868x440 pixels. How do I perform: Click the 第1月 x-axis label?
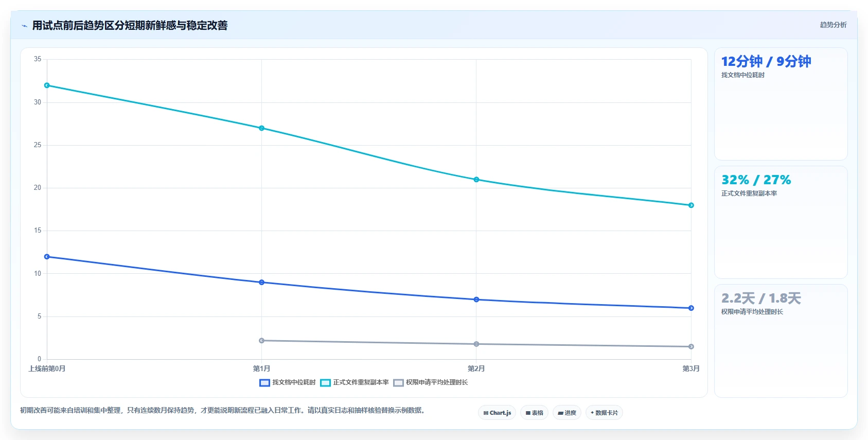point(261,368)
